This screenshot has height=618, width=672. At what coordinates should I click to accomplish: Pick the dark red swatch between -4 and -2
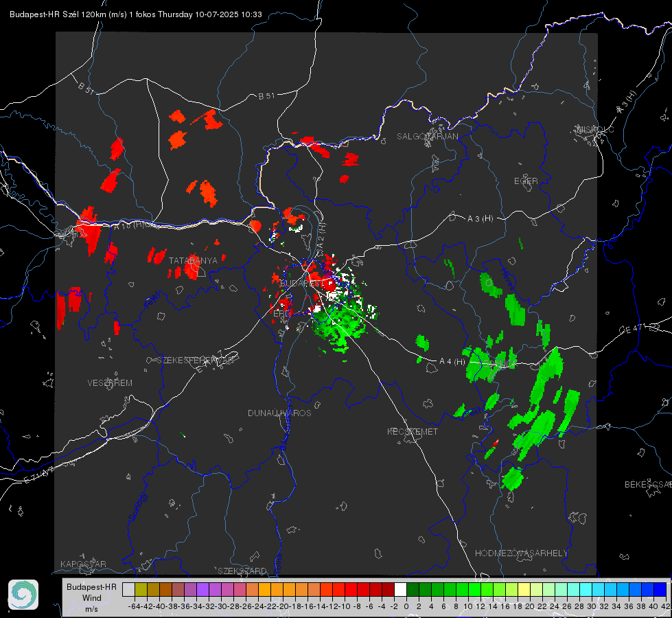[x=388, y=590]
